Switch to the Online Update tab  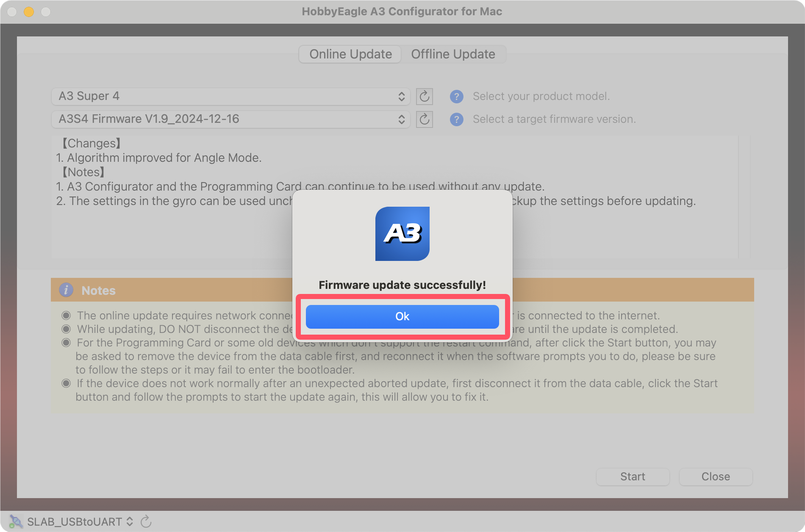click(x=350, y=54)
